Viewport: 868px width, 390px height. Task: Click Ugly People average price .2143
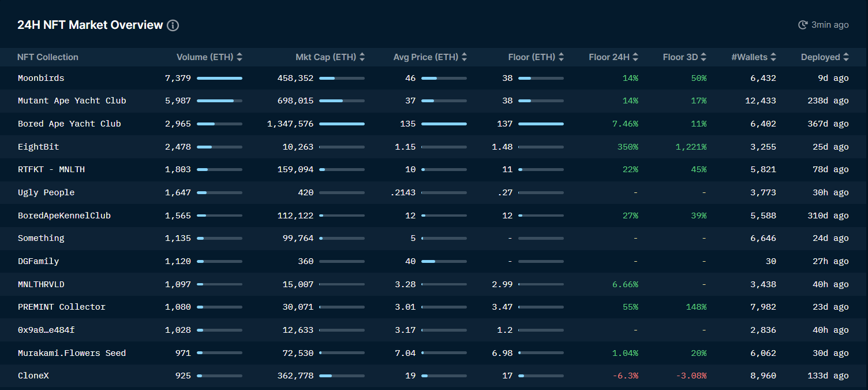click(403, 192)
